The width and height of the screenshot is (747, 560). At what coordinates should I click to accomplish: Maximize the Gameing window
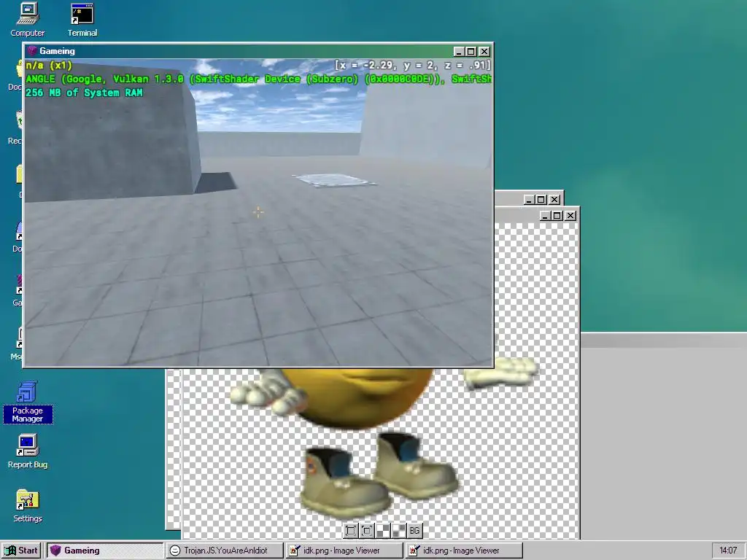471,52
